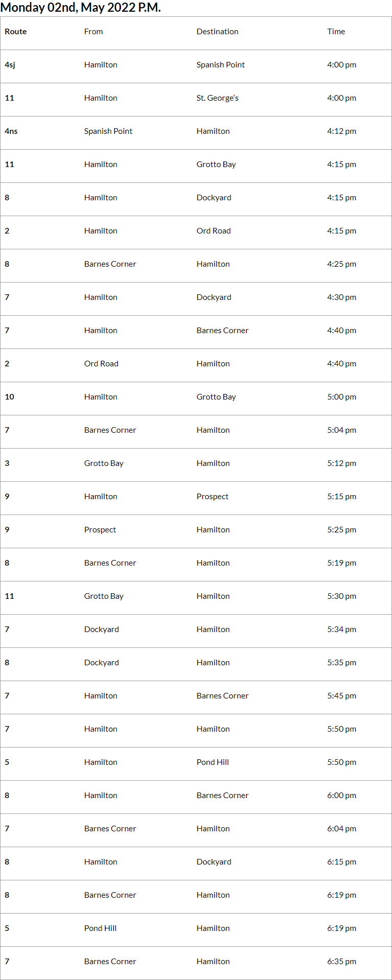Select the 5:04 pm time cell
Image resolution: width=392 pixels, height=980 pixels.
(341, 430)
